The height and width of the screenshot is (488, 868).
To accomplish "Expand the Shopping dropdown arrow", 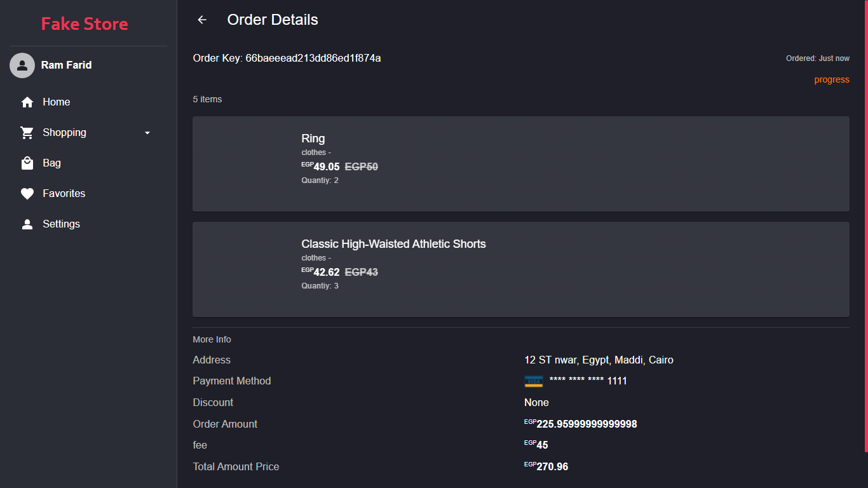I will pos(147,133).
